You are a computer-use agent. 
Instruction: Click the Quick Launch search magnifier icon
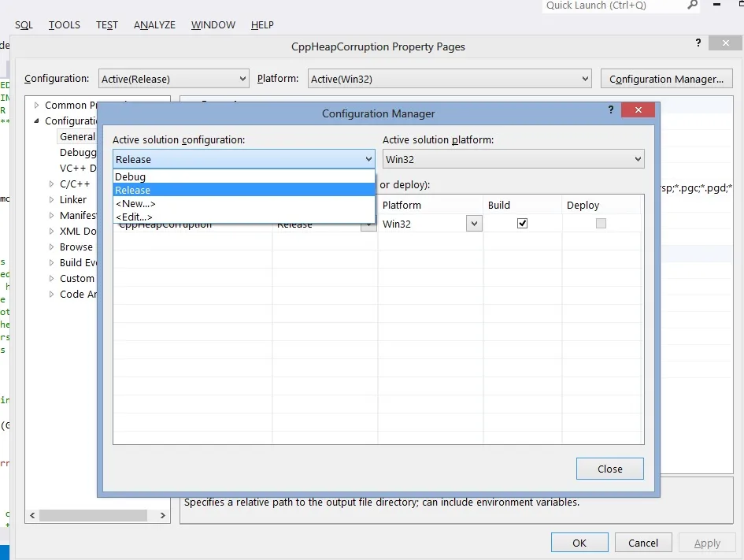click(x=693, y=6)
